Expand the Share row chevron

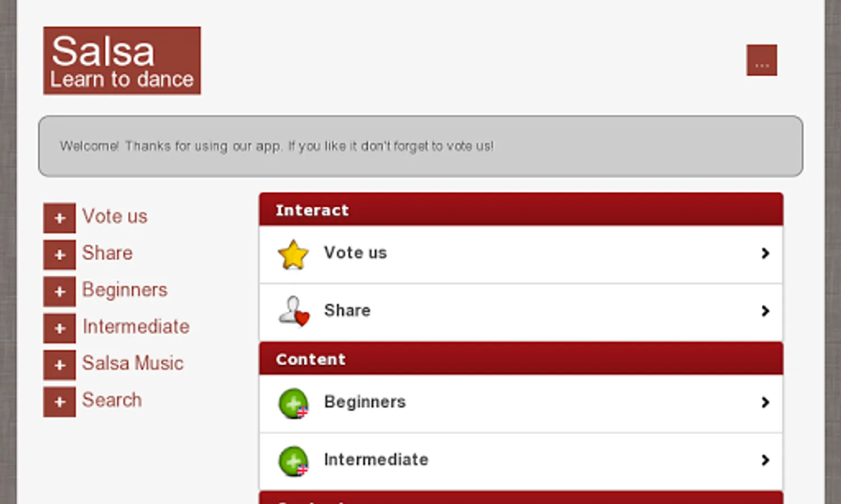click(x=765, y=311)
